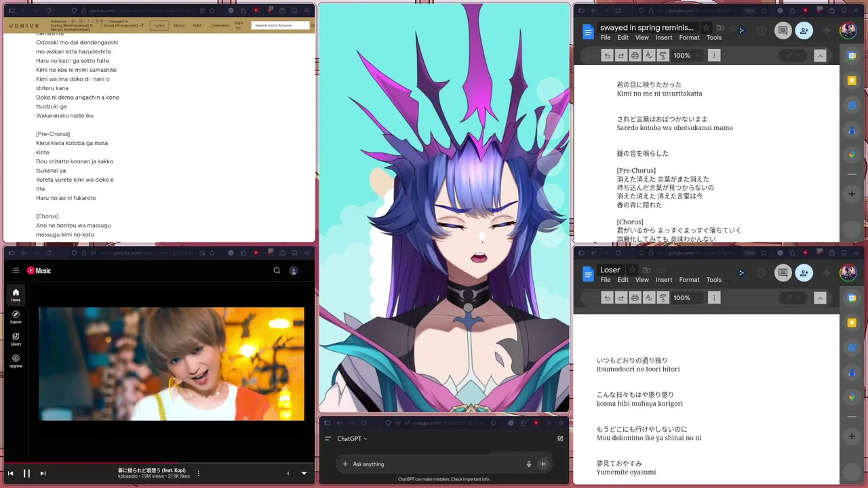Open the ChatGPT model selector dropdown

(x=352, y=439)
